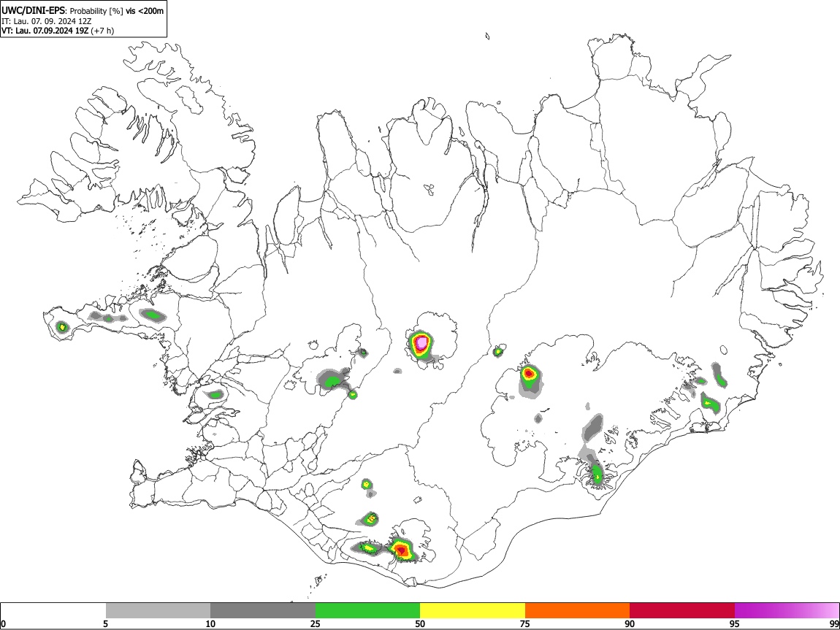Click the dark gray 10-25% legend swatch
Viewport: 840px width, 630px height.
pyautogui.click(x=263, y=610)
